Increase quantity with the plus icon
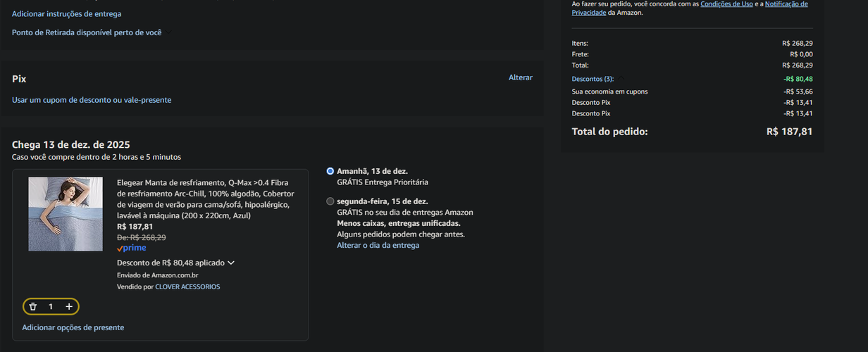Viewport: 868px width, 352px height. [69, 306]
